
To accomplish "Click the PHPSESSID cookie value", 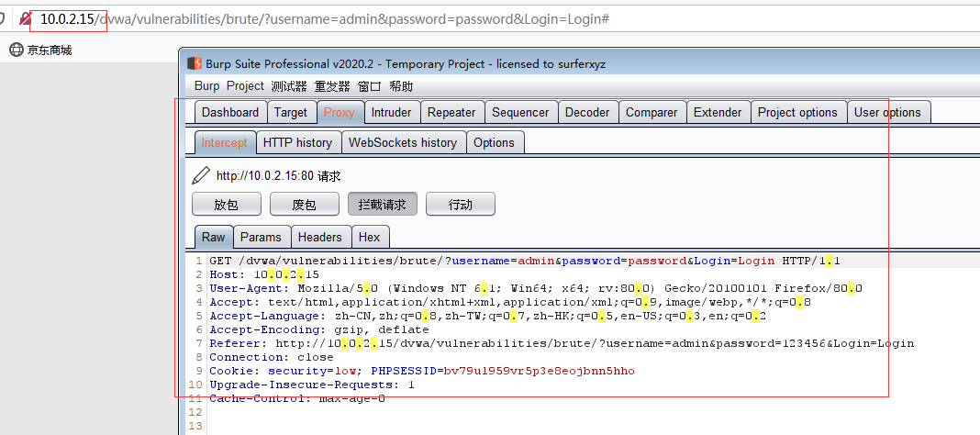I will pyautogui.click(x=539, y=372).
